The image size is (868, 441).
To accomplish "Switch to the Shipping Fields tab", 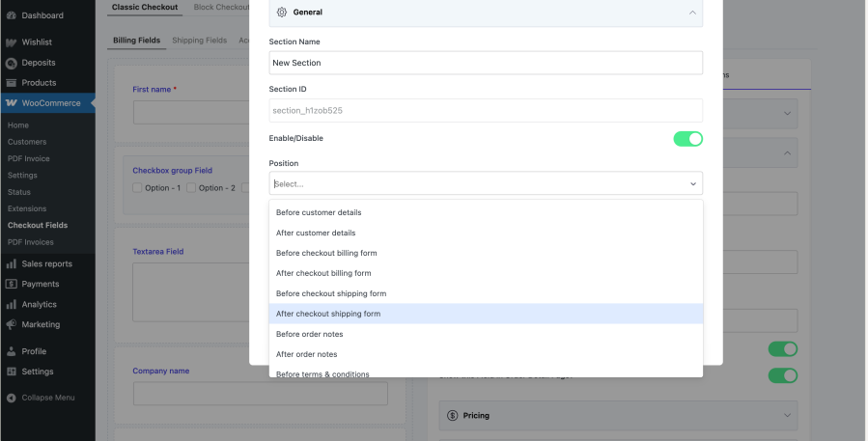I will (199, 41).
